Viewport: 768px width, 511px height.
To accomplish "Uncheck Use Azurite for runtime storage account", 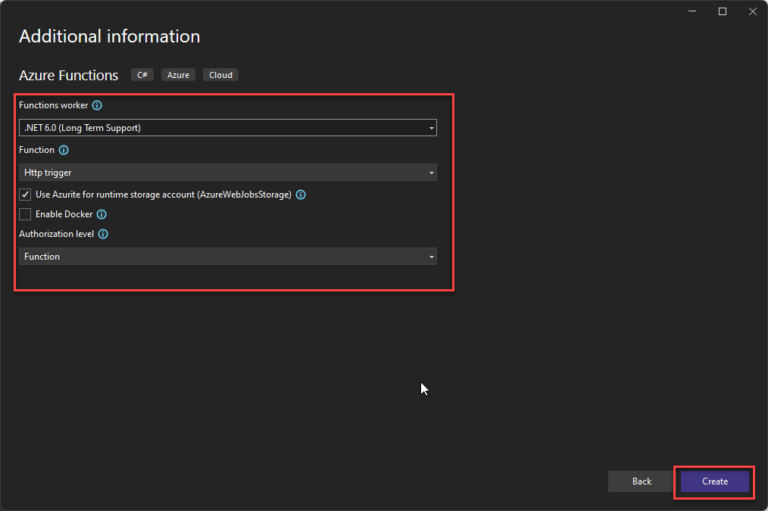I will [25, 195].
